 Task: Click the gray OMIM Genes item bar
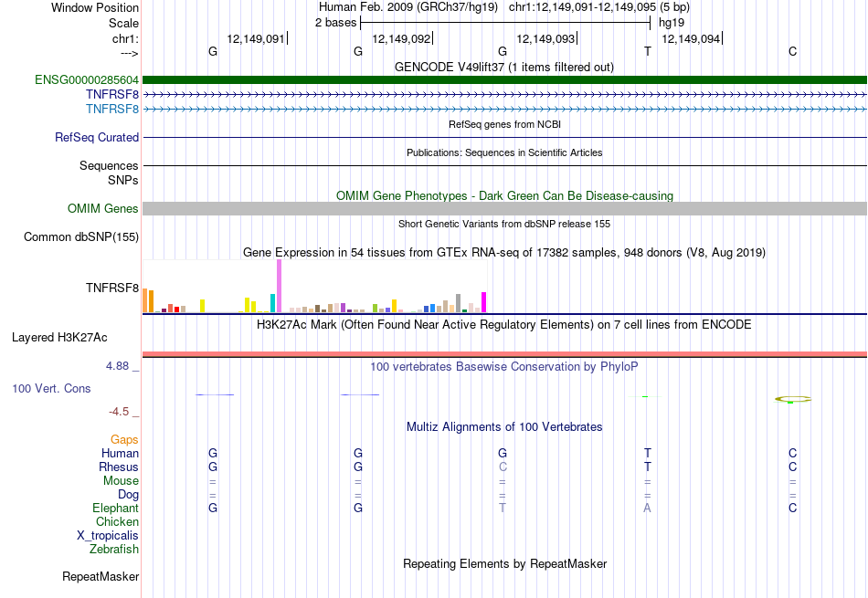(504, 208)
